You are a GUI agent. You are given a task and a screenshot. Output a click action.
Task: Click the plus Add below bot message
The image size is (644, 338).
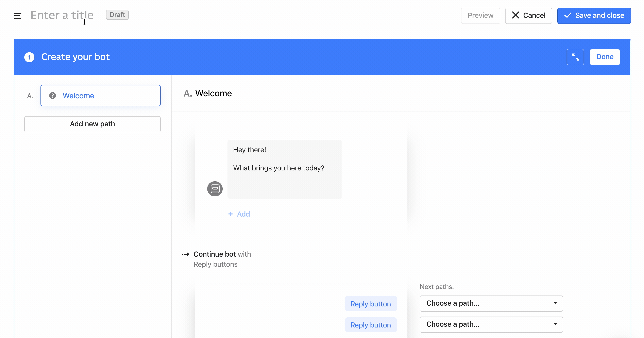[239, 214]
